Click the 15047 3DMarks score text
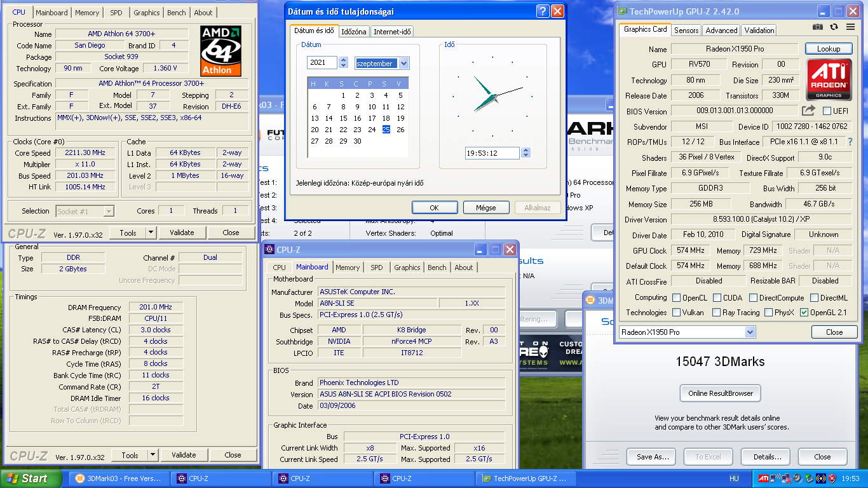This screenshot has width=868, height=488. 720,362
